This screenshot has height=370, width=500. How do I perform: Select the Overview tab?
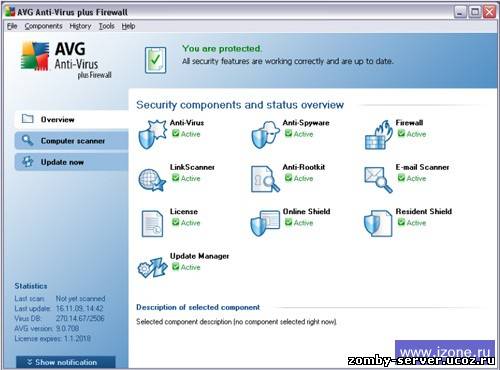(x=72, y=119)
